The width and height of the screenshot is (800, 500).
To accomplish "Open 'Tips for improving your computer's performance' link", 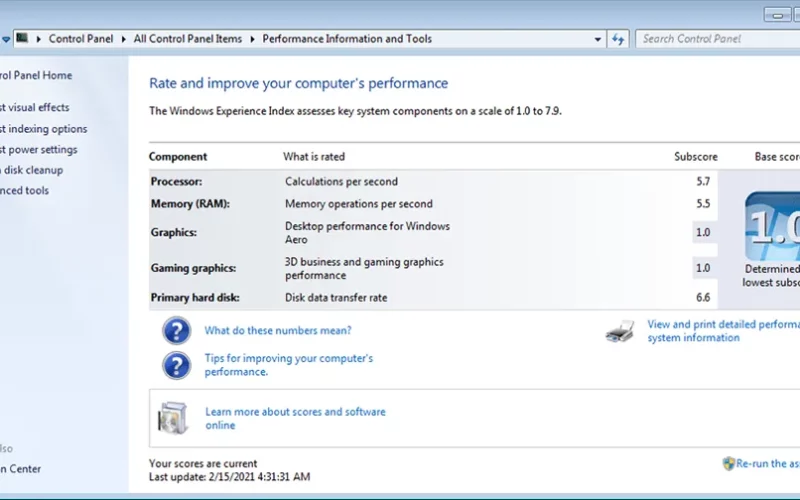I will (289, 365).
